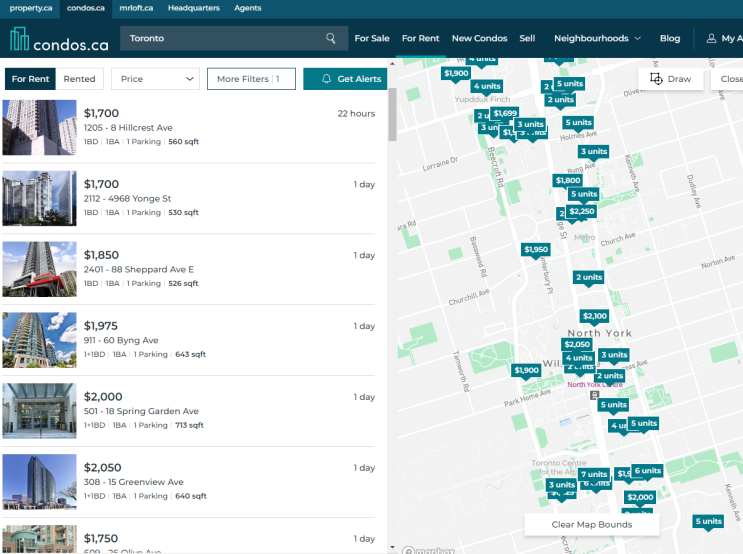Click the $2,050 listing price
Viewport: 743px width, 554px height.
pos(102,468)
